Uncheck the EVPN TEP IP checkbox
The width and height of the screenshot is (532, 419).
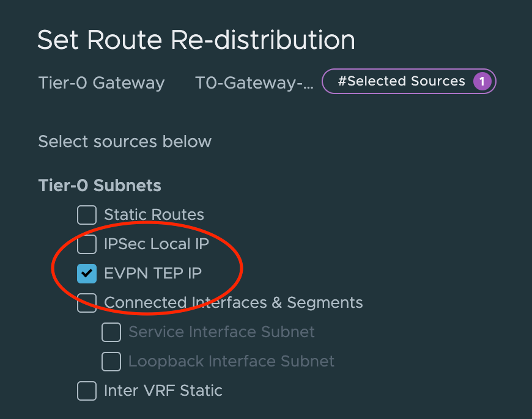pyautogui.click(x=87, y=274)
